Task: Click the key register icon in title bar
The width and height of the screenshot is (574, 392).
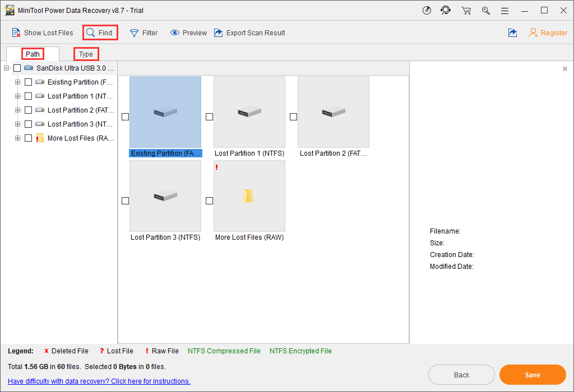Action: pos(486,10)
